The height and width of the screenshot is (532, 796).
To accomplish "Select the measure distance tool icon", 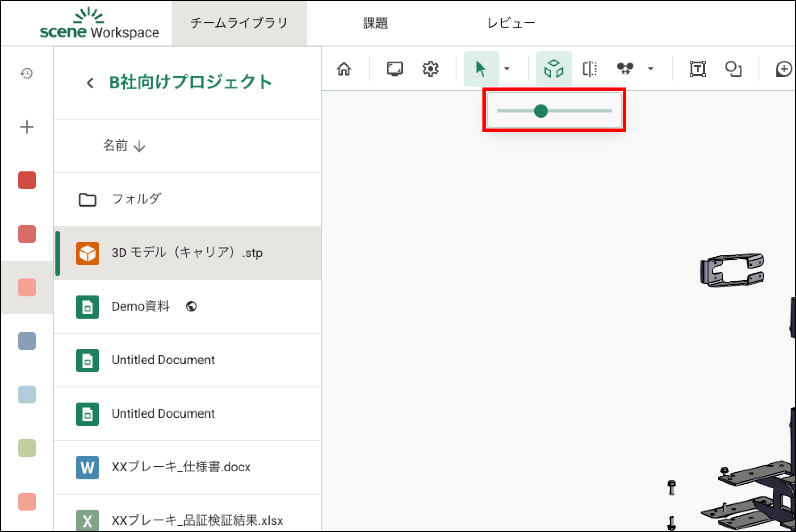I will click(625, 69).
